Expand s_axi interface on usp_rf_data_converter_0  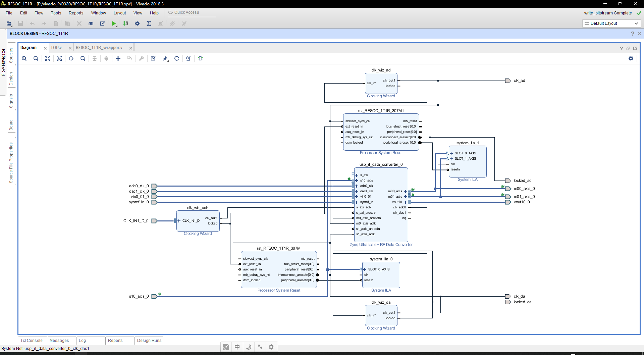coord(357,175)
